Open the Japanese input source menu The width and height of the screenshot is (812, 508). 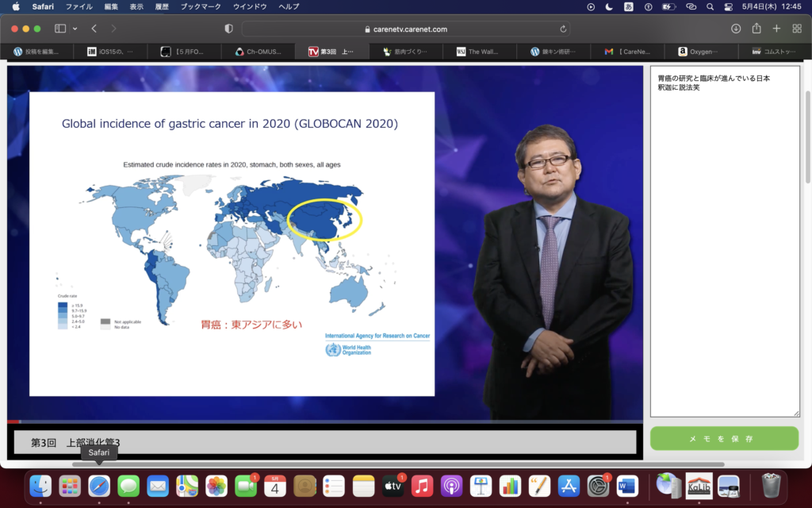pyautogui.click(x=629, y=6)
